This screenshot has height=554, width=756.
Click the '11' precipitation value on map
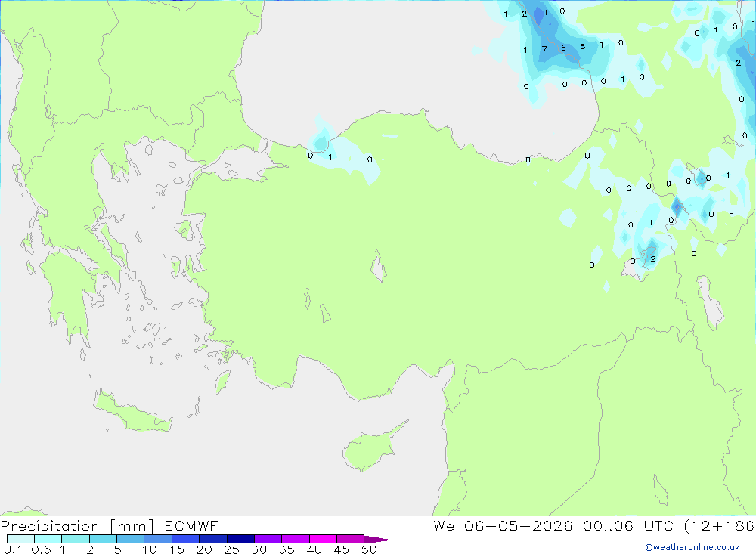[x=543, y=13]
